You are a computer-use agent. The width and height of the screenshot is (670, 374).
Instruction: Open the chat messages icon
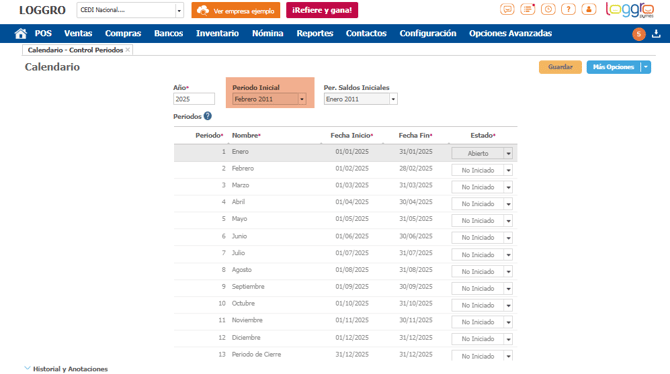tap(507, 9)
